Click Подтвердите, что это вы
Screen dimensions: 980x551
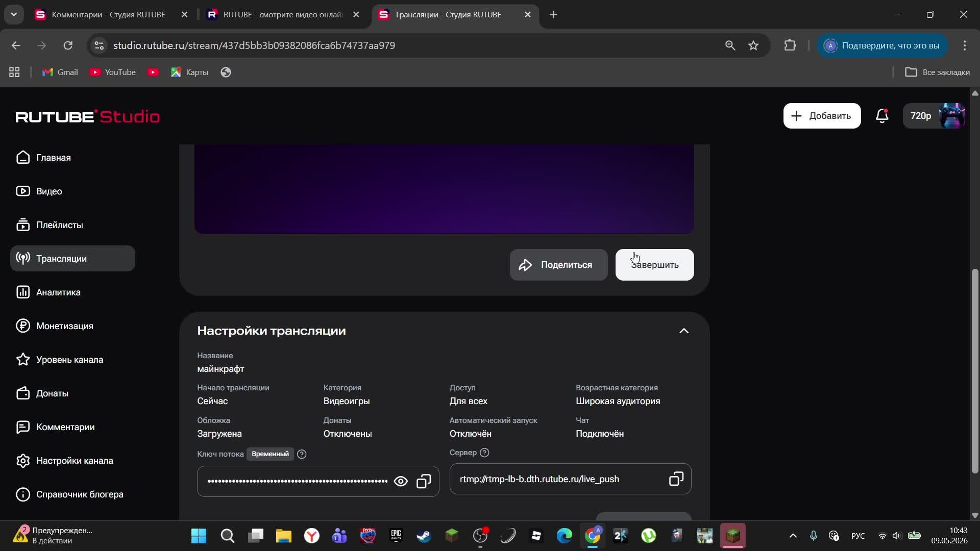882,45
